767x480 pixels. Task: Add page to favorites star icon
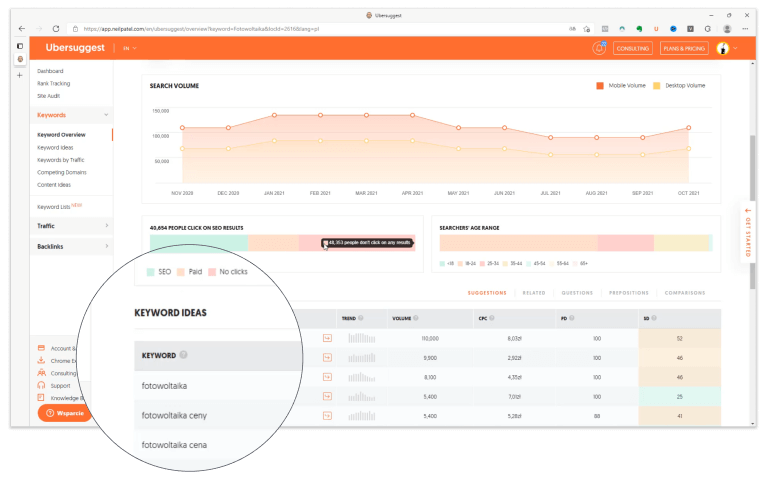click(587, 29)
